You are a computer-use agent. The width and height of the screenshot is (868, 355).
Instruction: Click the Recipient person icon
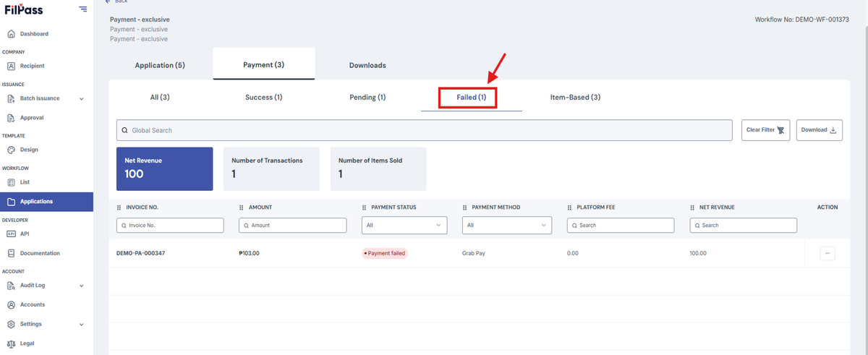(11, 66)
